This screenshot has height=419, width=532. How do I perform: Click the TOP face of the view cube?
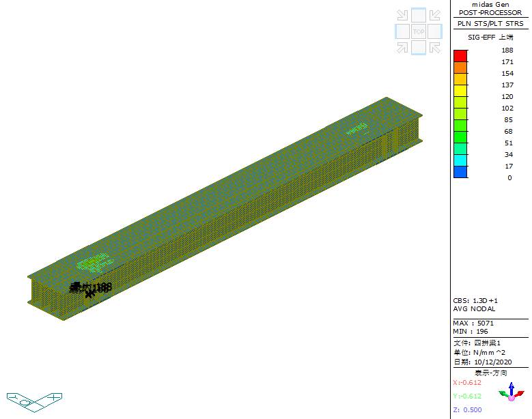coord(419,31)
